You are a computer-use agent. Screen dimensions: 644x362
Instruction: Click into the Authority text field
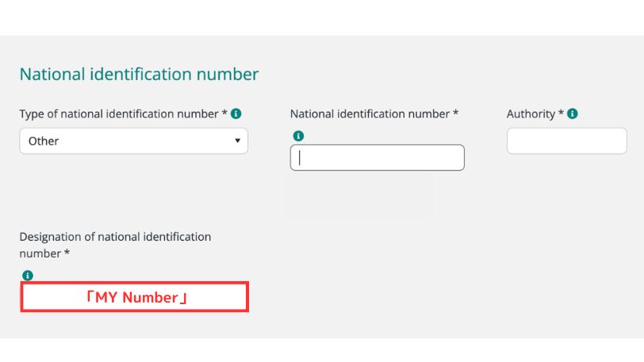566,141
